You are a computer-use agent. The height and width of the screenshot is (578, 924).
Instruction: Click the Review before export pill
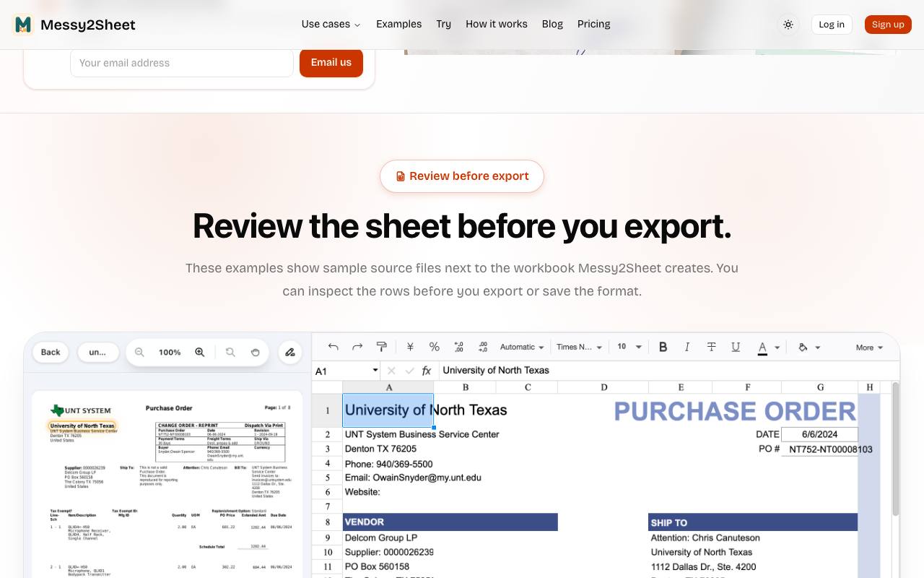pos(462,176)
